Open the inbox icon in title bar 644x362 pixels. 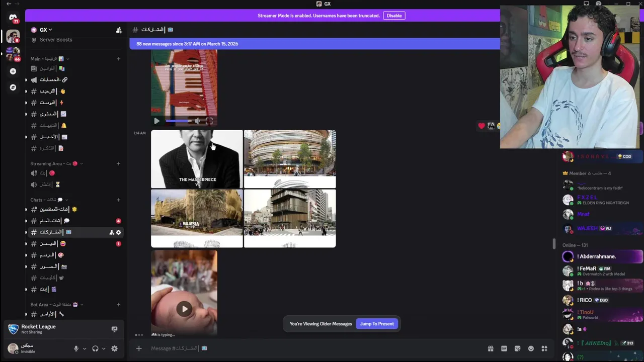tap(586, 4)
